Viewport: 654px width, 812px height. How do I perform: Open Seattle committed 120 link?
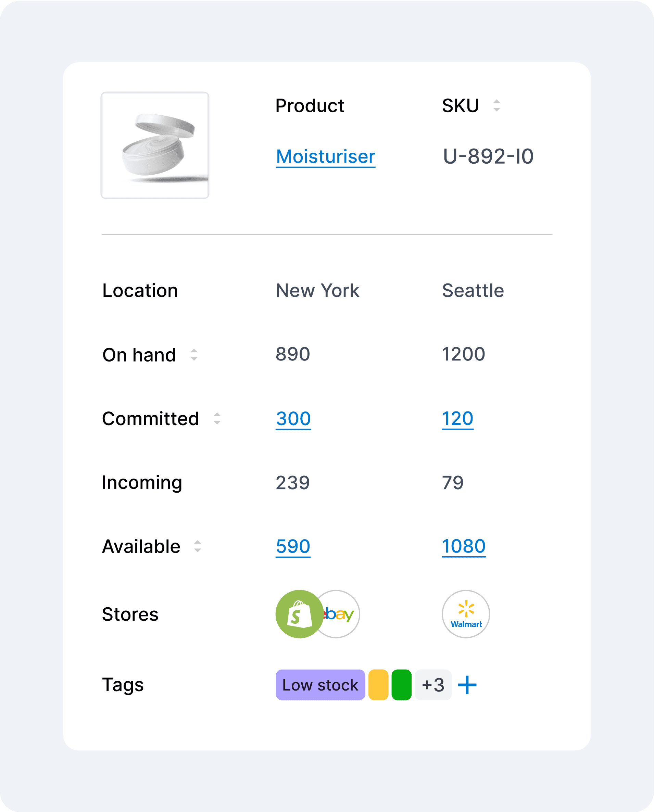[x=457, y=418]
